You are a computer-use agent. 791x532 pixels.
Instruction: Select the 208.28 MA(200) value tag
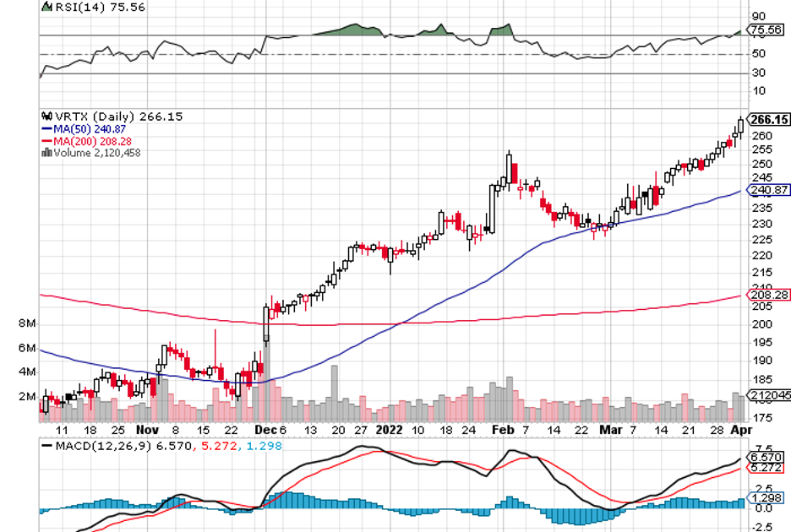770,296
